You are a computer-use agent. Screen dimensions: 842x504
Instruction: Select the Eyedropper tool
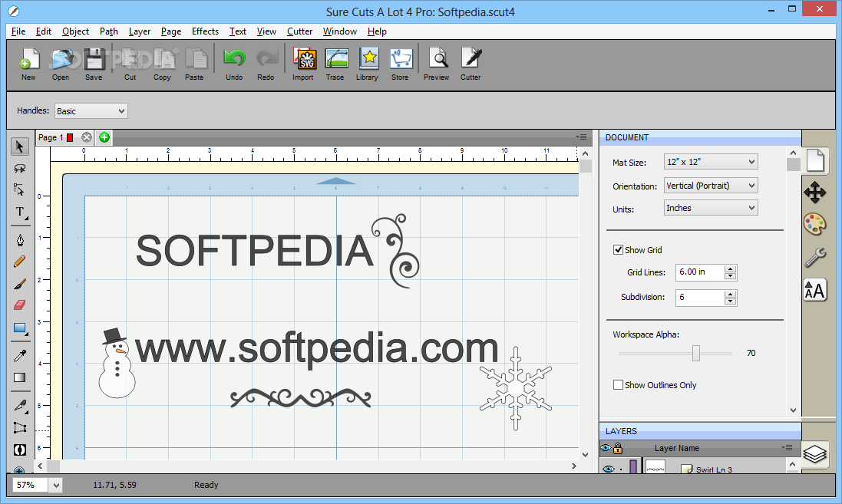pyautogui.click(x=20, y=355)
